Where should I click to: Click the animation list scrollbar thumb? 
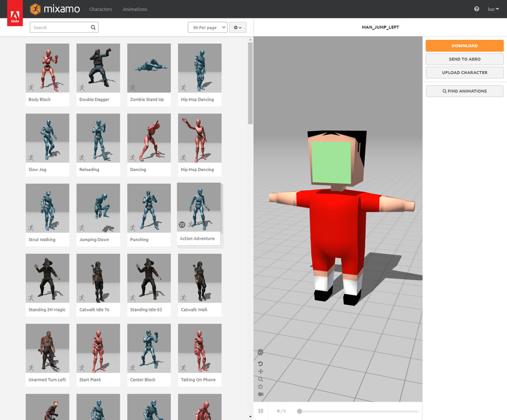[250, 83]
